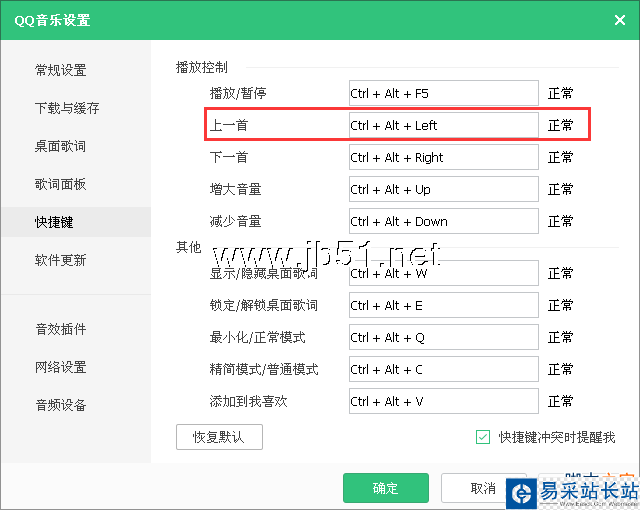Edit the 最小化/正常模式 hotkey field
Screen dimensions: 640x510
(x=444, y=337)
